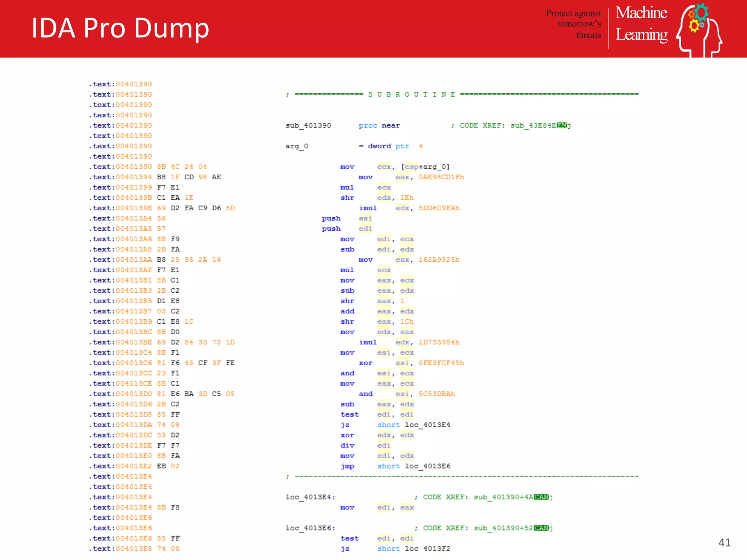Click 'shr eax, 1Ch' instruction
Image resolution: width=747 pixels, height=560 pixels.
click(377, 322)
